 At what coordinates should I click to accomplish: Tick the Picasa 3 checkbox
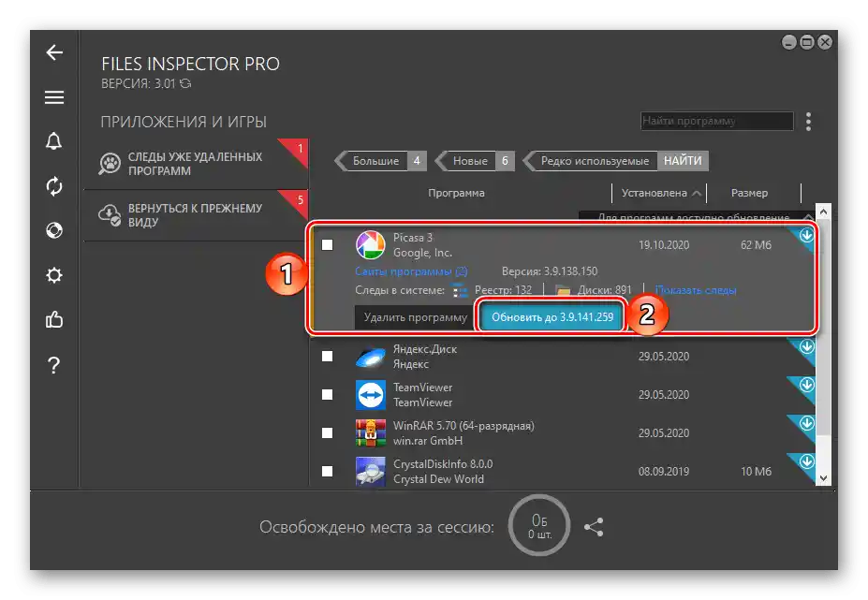(x=327, y=244)
